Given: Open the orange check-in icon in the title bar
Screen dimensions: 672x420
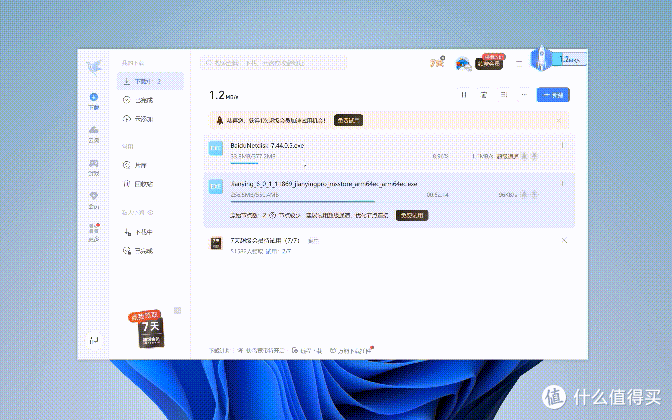Looking at the screenshot, I should pos(437,63).
